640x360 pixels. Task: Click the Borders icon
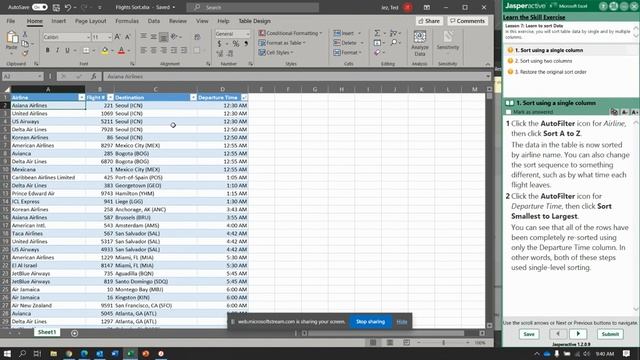point(86,50)
